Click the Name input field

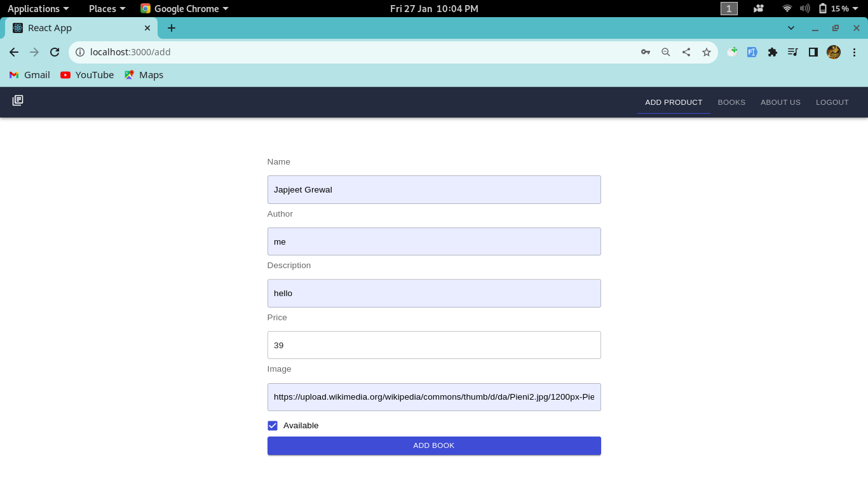pos(434,189)
